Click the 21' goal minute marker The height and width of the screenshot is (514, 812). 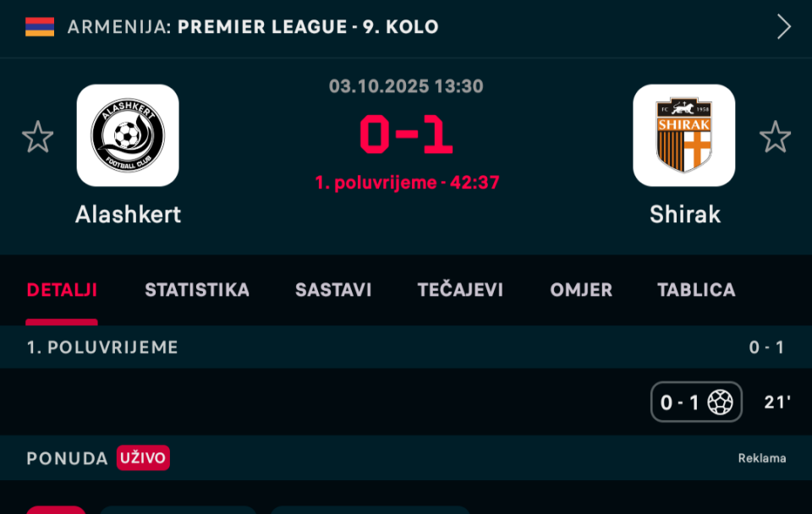click(x=777, y=402)
